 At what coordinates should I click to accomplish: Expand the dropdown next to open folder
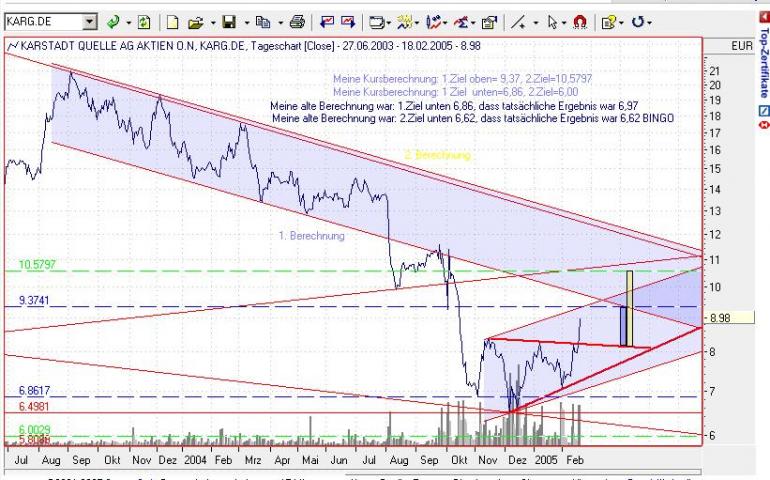coord(213,23)
